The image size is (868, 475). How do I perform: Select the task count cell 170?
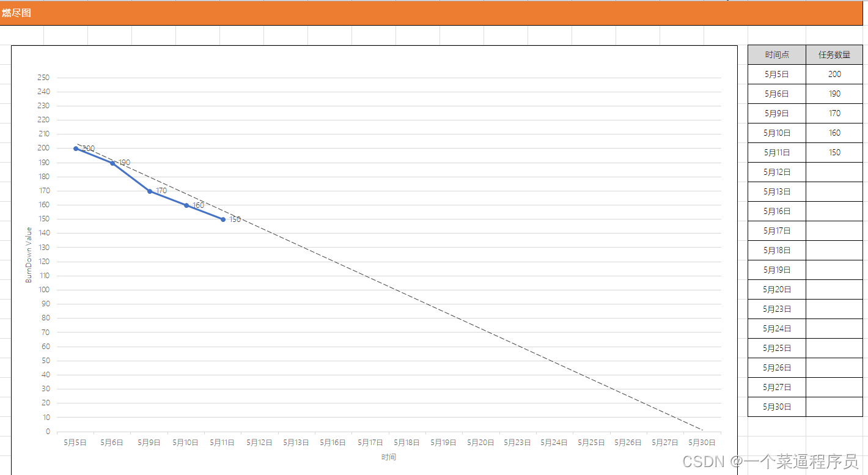(x=834, y=113)
